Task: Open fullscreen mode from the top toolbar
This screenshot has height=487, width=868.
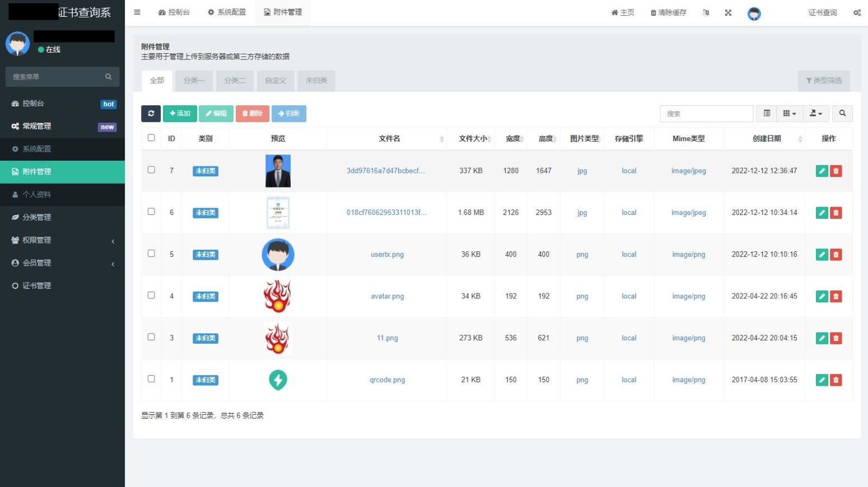Action: click(x=727, y=12)
